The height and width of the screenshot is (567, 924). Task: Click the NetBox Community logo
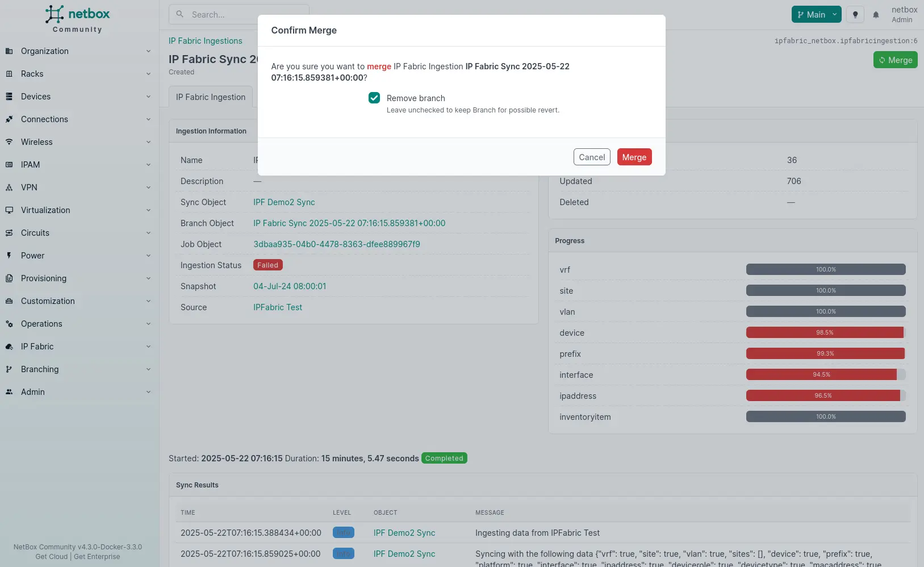(x=78, y=19)
